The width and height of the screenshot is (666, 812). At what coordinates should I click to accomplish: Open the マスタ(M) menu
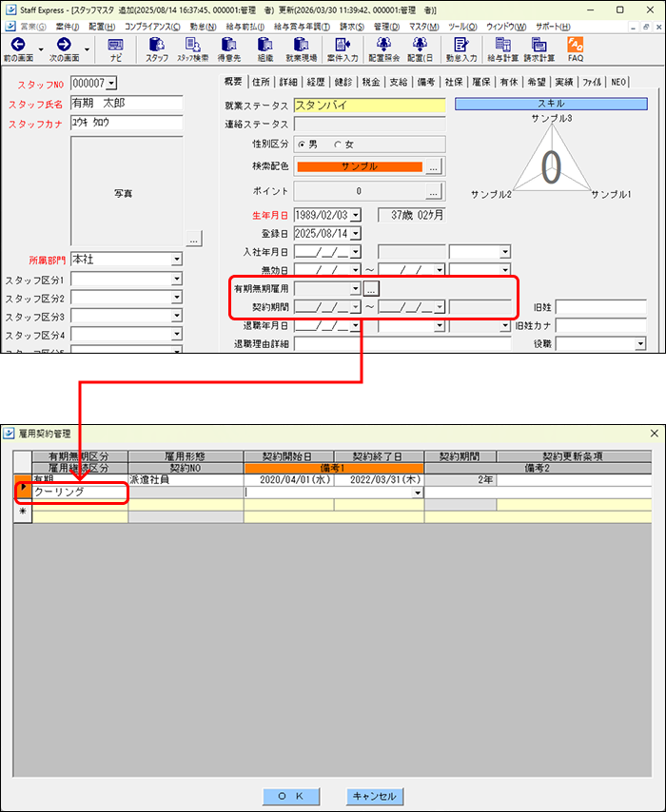click(x=423, y=26)
